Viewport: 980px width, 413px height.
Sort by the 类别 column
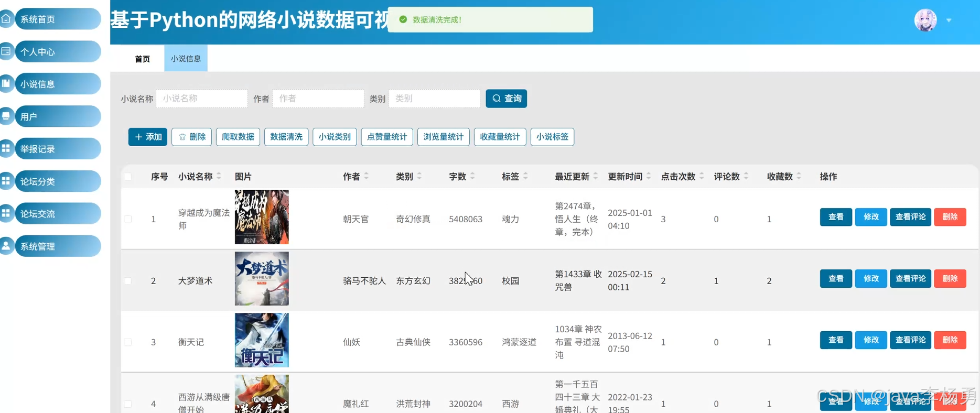419,177
